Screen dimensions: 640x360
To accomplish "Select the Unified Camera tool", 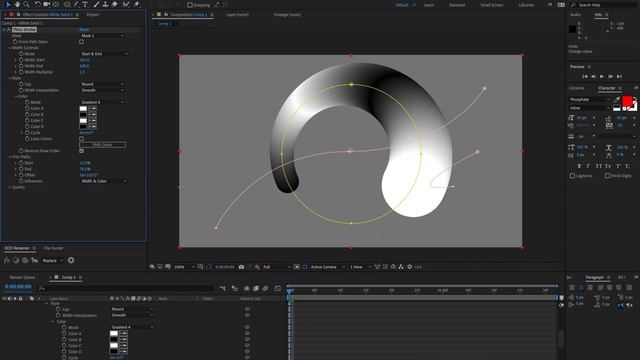I will 47,4.
